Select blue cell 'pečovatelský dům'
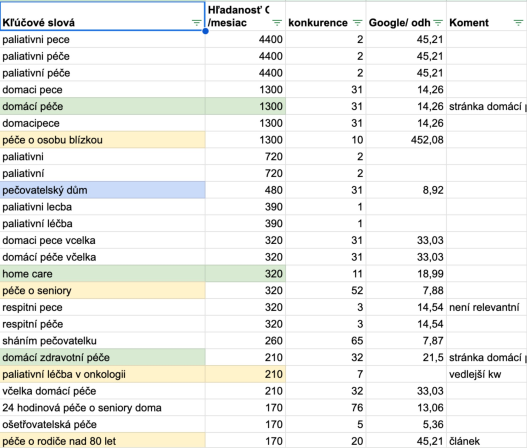Screen dimensions: 527x448 103,190
